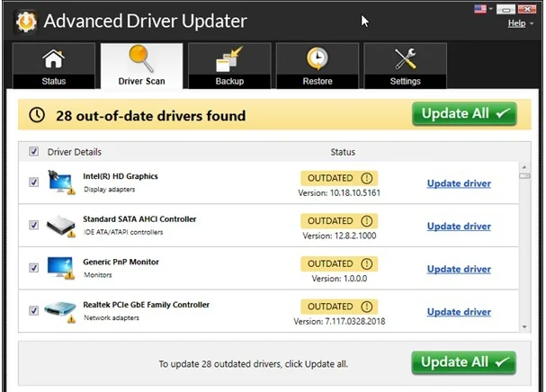Click Update driver for Standard SATA AHCI Controller

point(459,227)
